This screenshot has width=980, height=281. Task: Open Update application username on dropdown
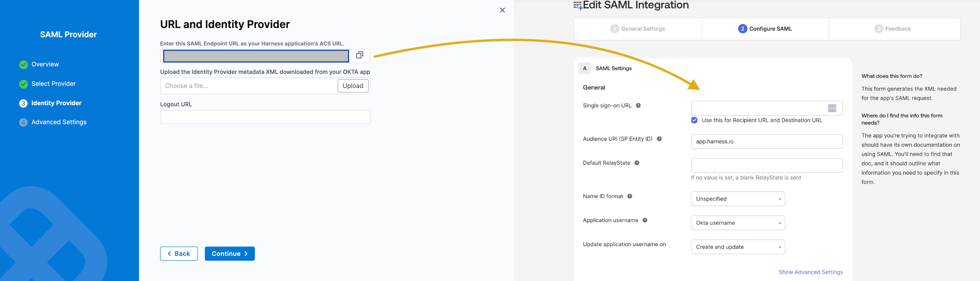coord(738,247)
